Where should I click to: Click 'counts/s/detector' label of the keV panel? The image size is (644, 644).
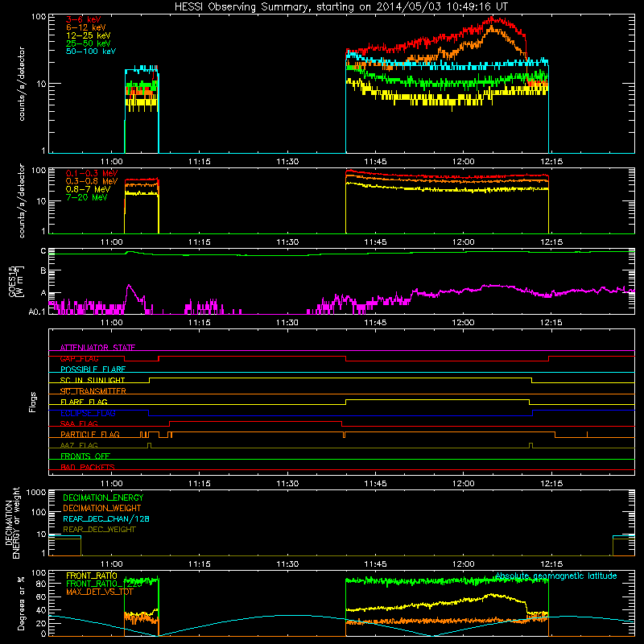(x=22, y=84)
